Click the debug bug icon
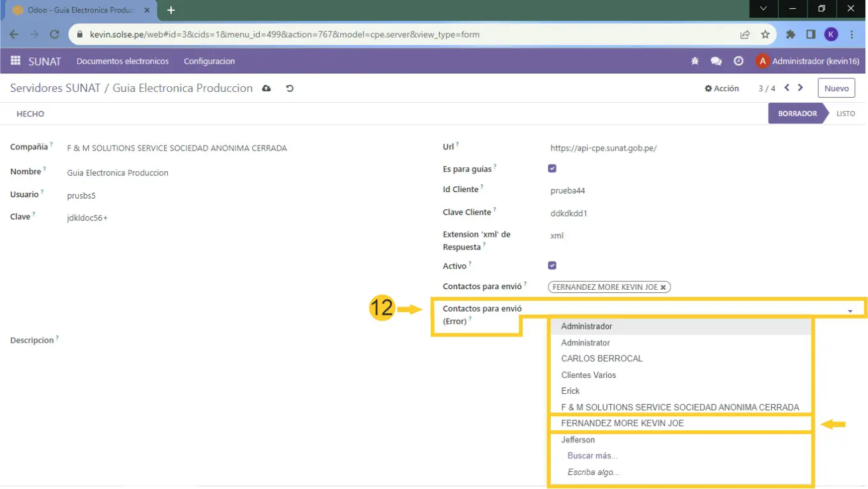The width and height of the screenshot is (868, 489). [695, 61]
